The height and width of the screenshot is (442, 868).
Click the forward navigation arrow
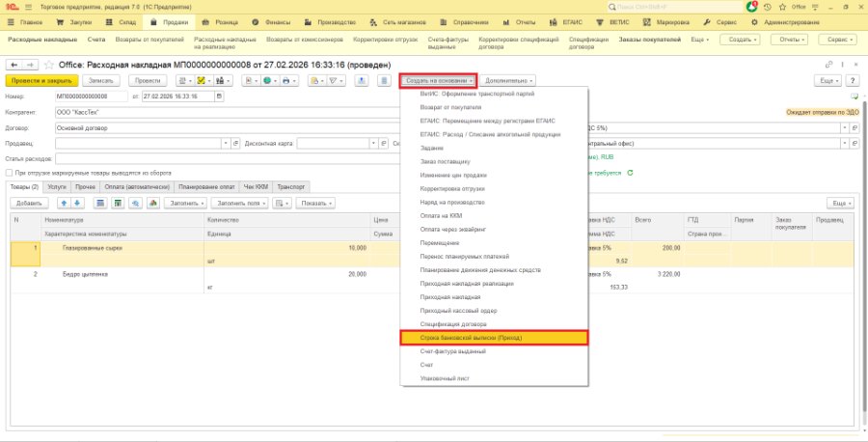31,65
